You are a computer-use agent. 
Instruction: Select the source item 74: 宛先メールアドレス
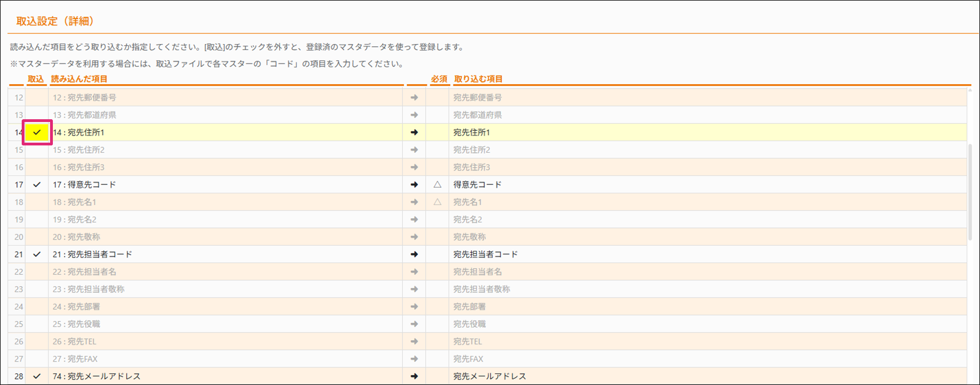coord(96,376)
